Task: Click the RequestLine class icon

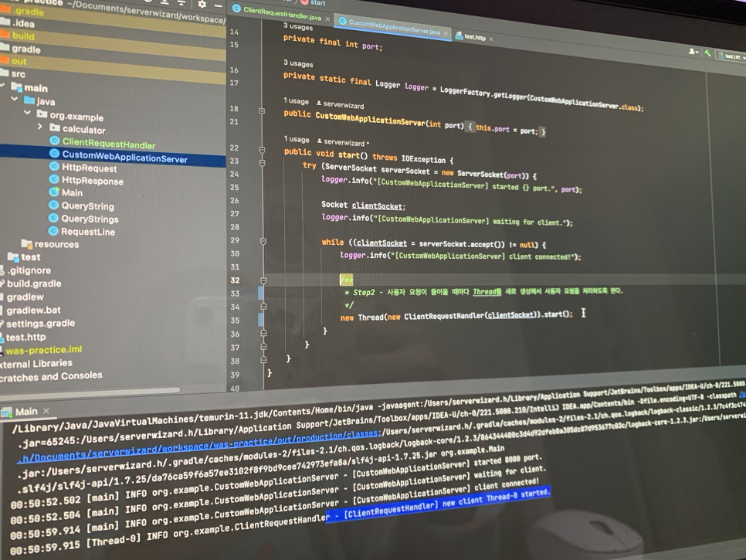Action: point(53,231)
